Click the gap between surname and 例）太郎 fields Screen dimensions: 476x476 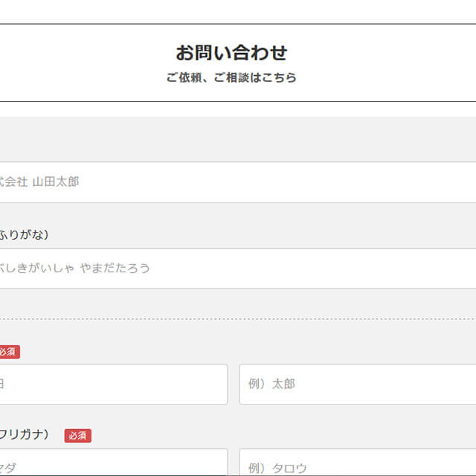click(x=234, y=385)
